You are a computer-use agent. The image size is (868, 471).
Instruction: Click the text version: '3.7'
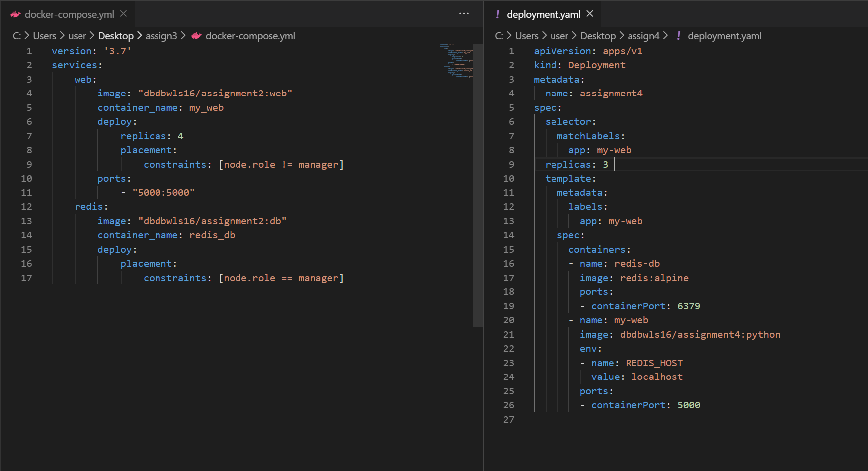pyautogui.click(x=91, y=51)
